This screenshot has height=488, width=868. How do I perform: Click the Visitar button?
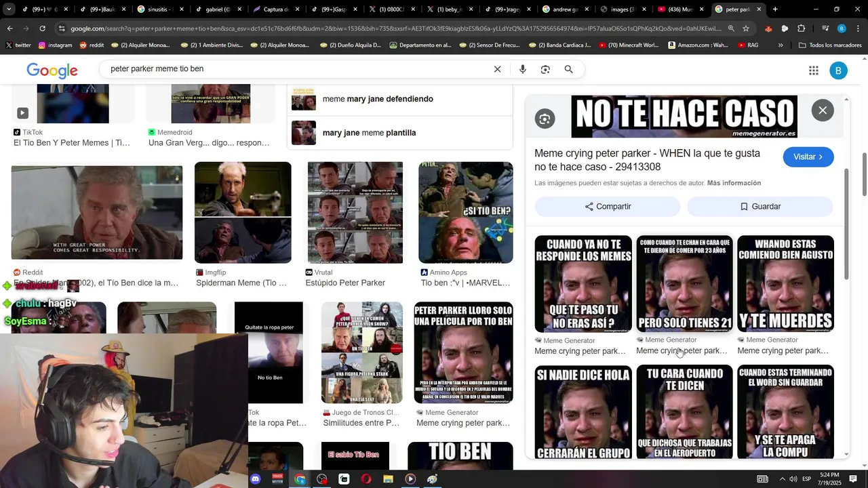pyautogui.click(x=808, y=157)
